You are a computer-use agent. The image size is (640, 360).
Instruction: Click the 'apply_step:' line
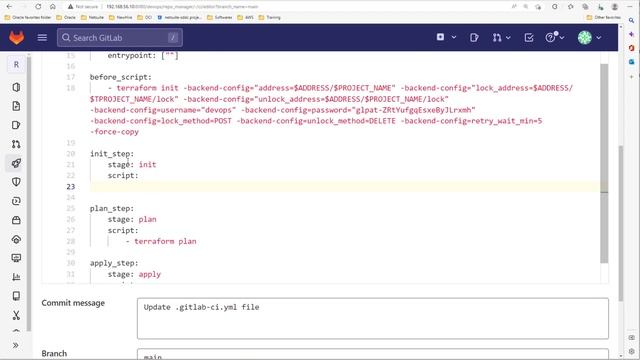[x=114, y=263]
